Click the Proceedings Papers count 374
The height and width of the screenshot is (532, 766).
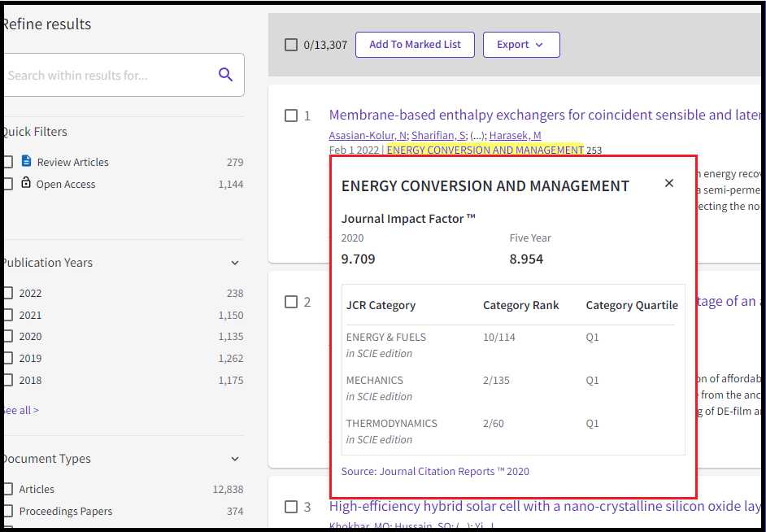point(235,511)
